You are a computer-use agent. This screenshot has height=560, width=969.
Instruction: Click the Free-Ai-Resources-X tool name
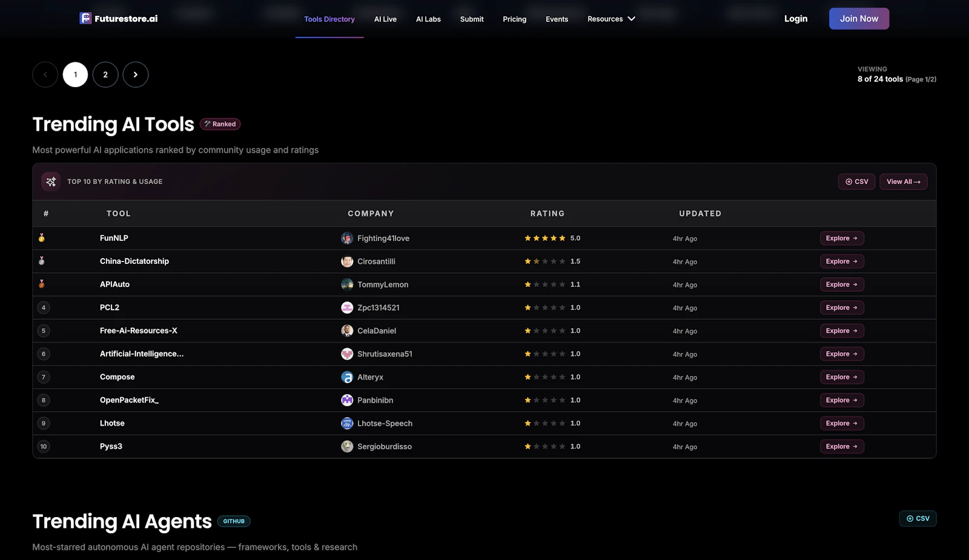[x=139, y=331]
